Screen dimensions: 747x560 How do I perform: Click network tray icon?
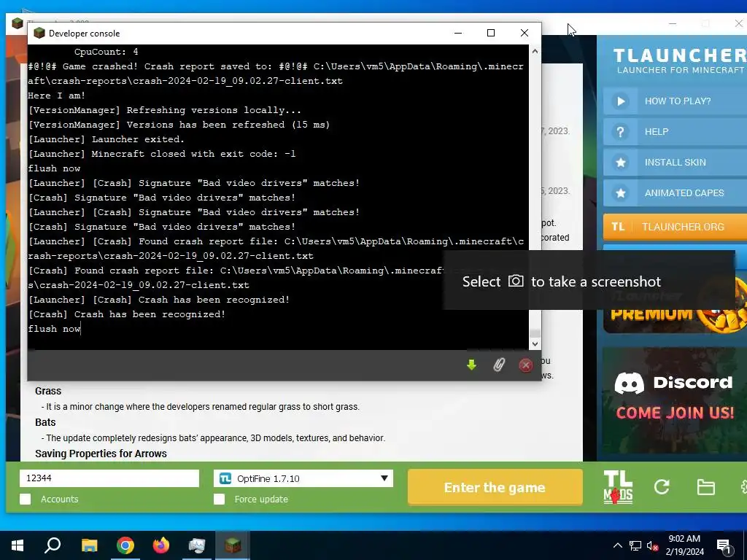(635, 545)
